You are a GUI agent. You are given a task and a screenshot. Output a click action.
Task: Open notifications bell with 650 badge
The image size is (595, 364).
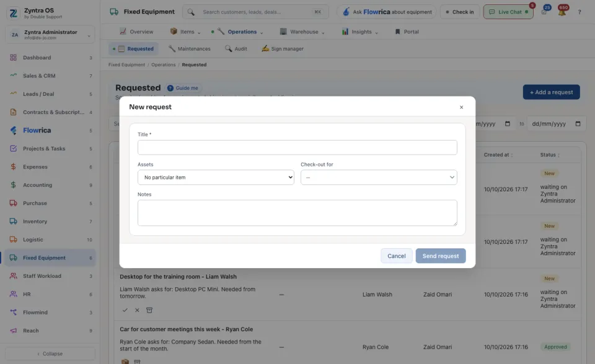[x=562, y=12]
